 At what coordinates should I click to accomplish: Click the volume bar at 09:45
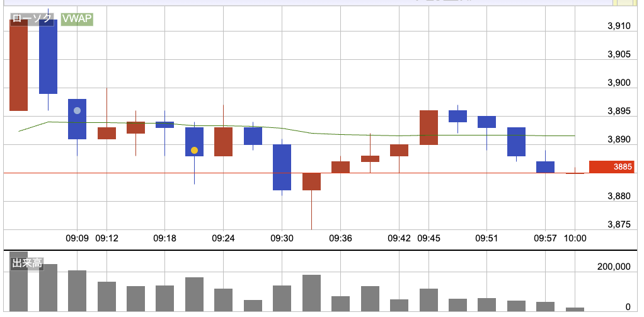pos(428,299)
